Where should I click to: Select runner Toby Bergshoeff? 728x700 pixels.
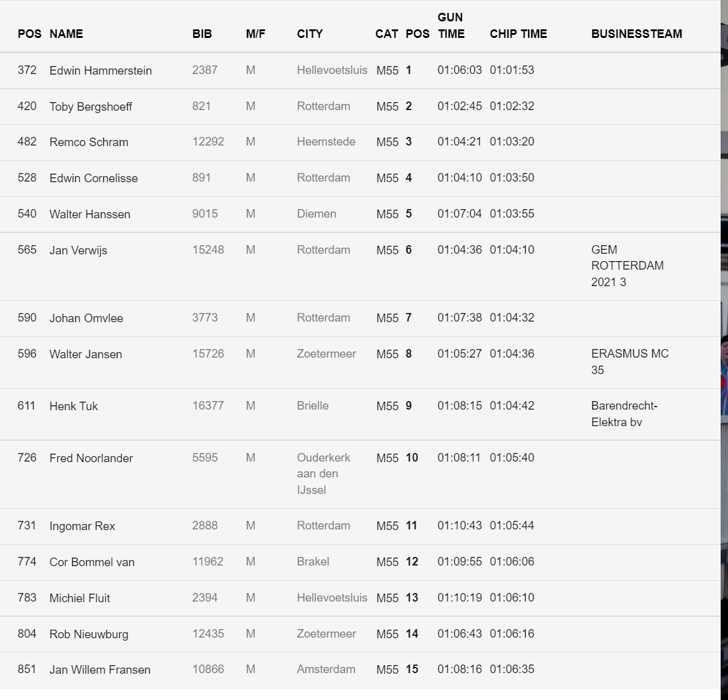90,107
